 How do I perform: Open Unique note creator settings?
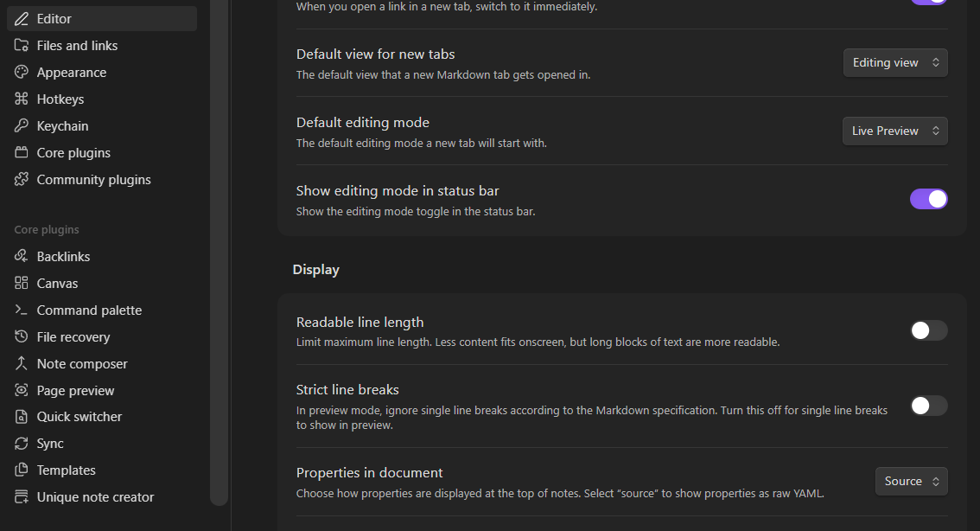95,497
